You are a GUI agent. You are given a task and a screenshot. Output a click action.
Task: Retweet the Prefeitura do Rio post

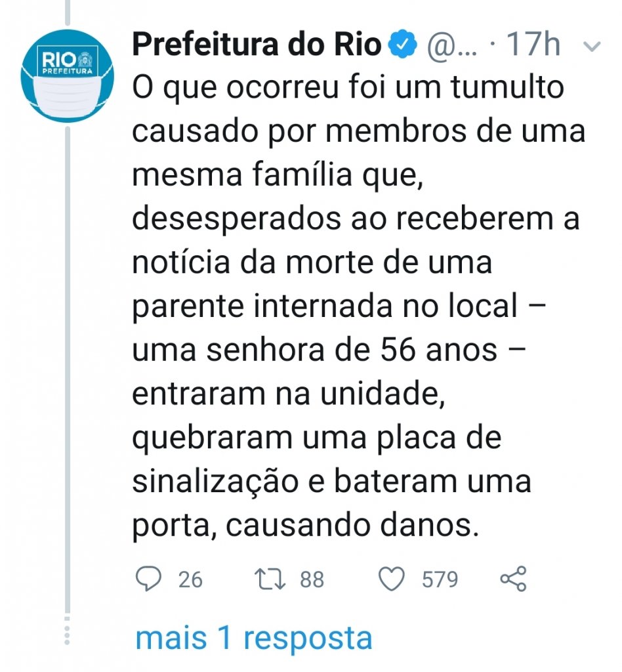coord(270,579)
